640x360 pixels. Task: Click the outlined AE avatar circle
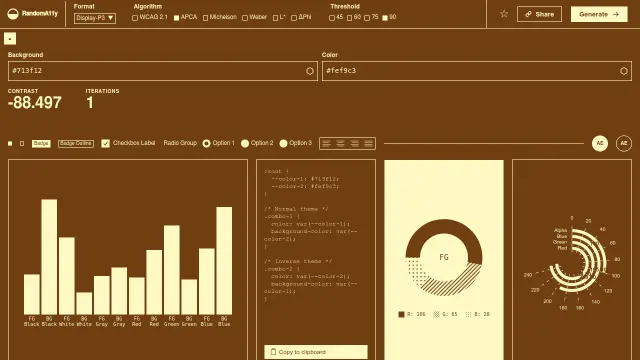[x=624, y=143]
